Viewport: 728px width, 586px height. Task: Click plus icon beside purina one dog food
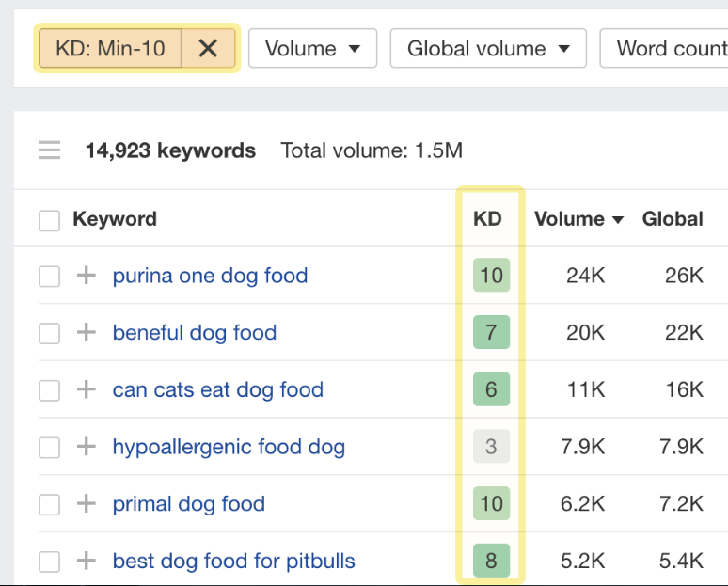[x=87, y=276]
